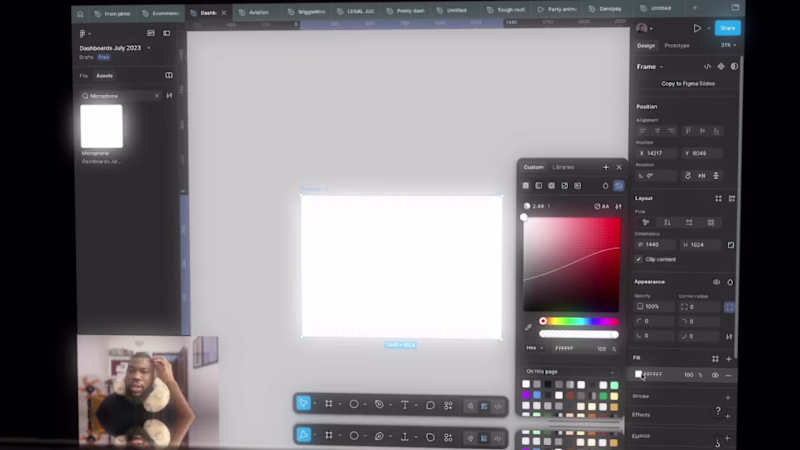Open blend mode drop in color picker

[605, 186]
